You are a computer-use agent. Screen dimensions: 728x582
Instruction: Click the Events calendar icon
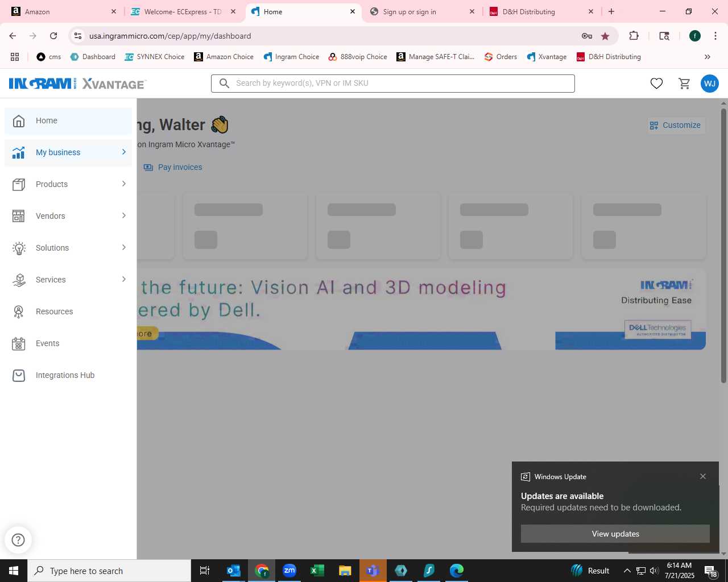pyautogui.click(x=19, y=343)
